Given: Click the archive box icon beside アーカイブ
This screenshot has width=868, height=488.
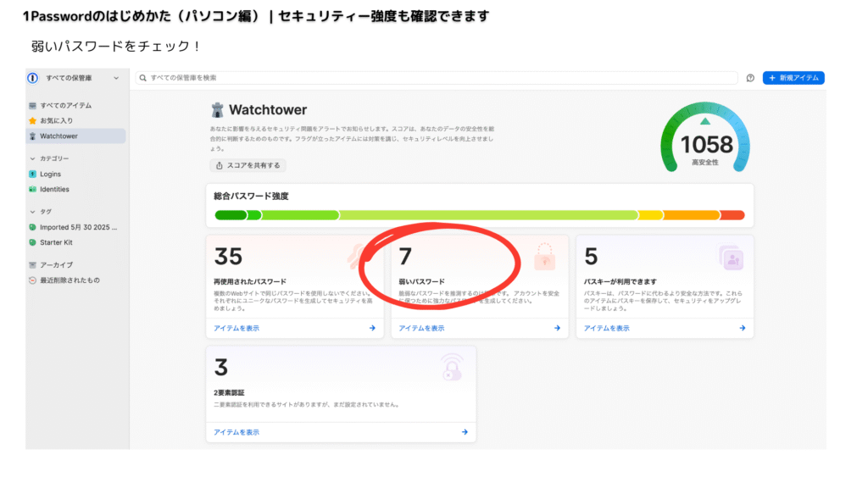Looking at the screenshot, I should (x=33, y=265).
